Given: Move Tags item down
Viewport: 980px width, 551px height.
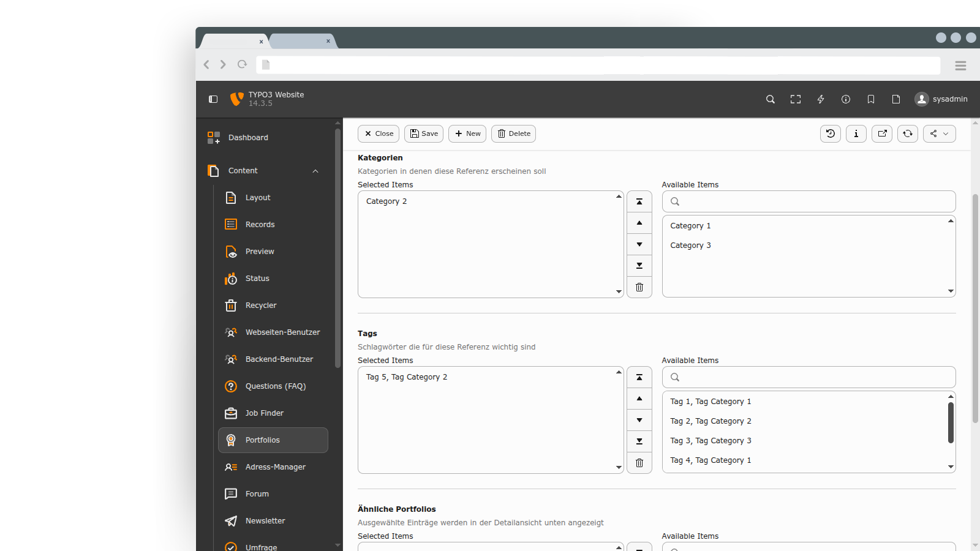Looking at the screenshot, I should click(639, 420).
